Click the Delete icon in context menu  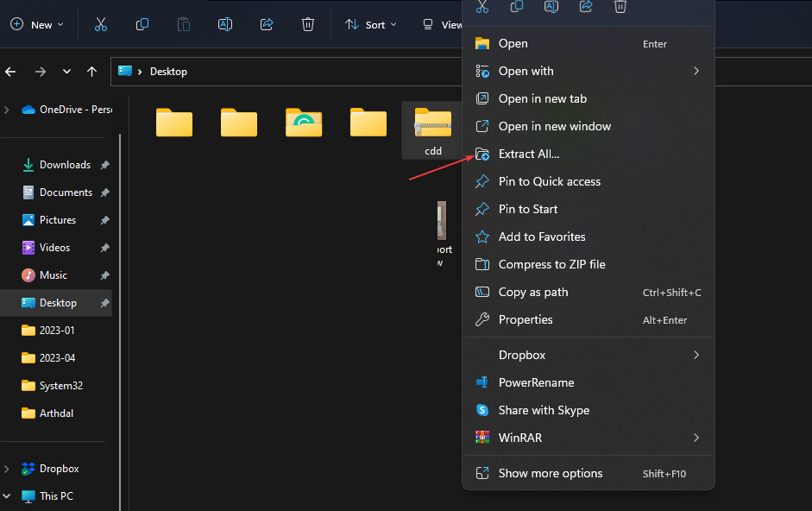(x=620, y=7)
